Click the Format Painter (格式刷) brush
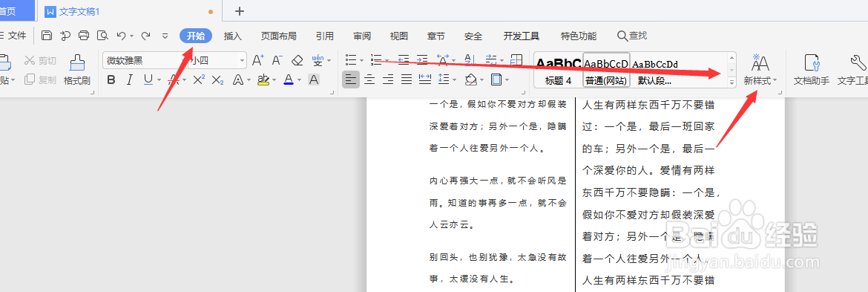This screenshot has height=292, width=868. (77, 70)
